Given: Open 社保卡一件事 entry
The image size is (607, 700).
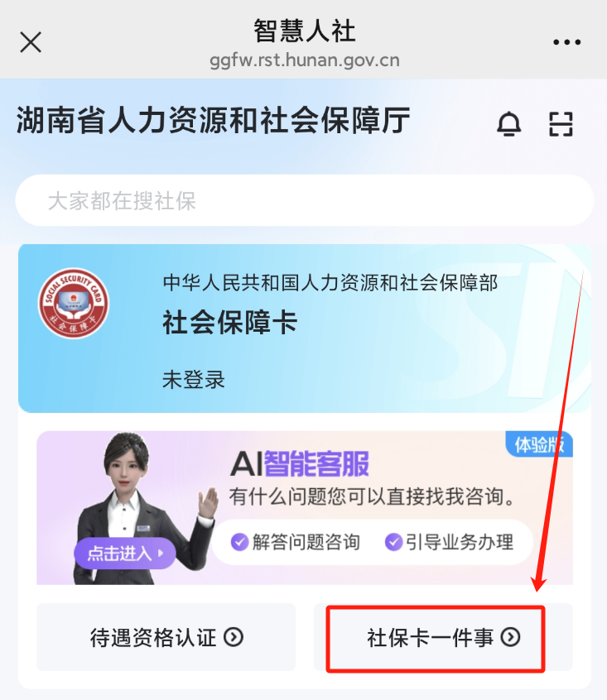Looking at the screenshot, I should (443, 637).
